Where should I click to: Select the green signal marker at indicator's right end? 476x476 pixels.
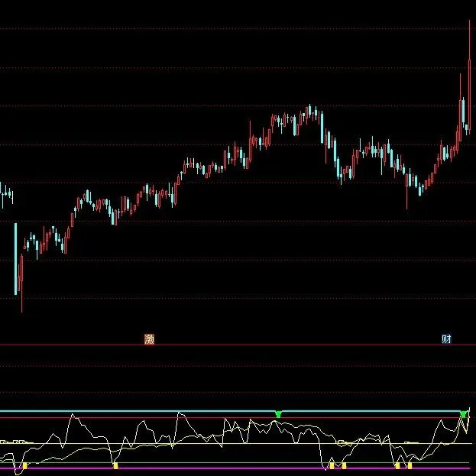point(464,414)
